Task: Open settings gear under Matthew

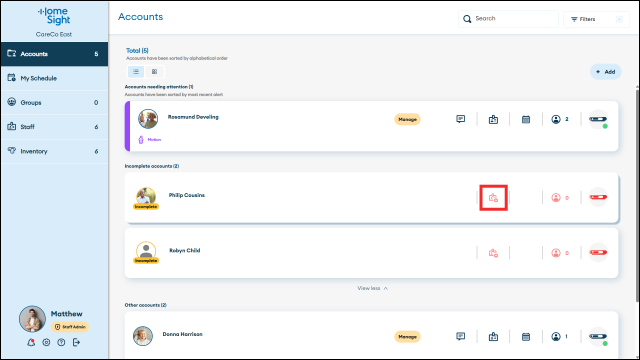Action: (x=46, y=342)
